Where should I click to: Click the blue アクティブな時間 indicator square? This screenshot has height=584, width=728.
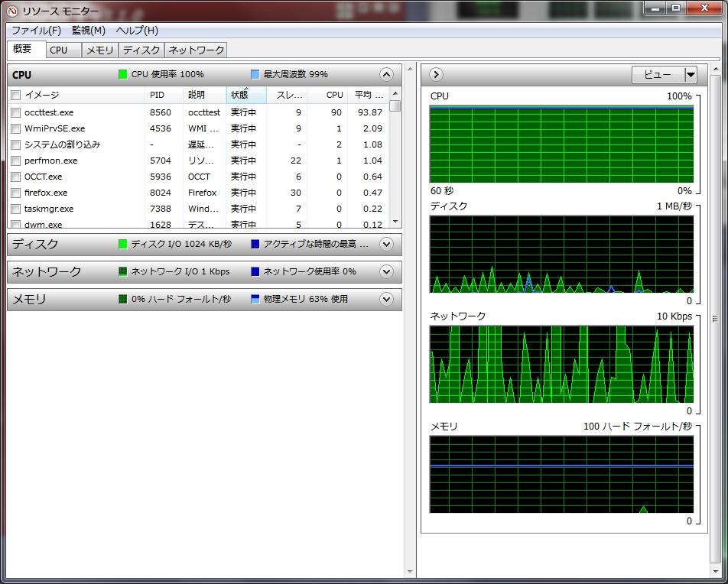click(x=255, y=244)
